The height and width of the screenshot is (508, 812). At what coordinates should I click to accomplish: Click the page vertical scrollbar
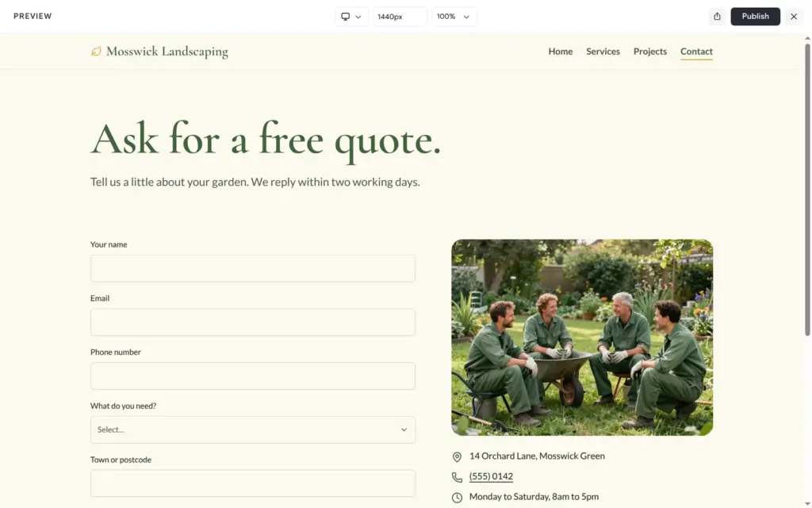click(806, 190)
